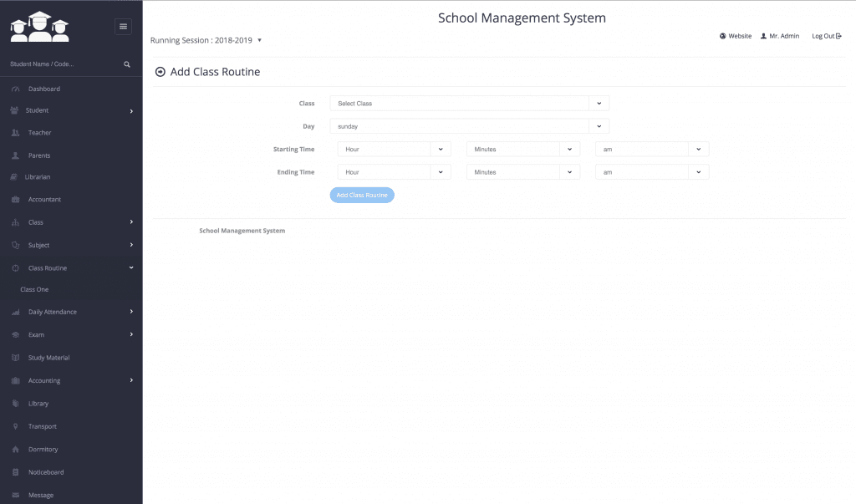Click the Student Name / Code search field

(x=63, y=64)
